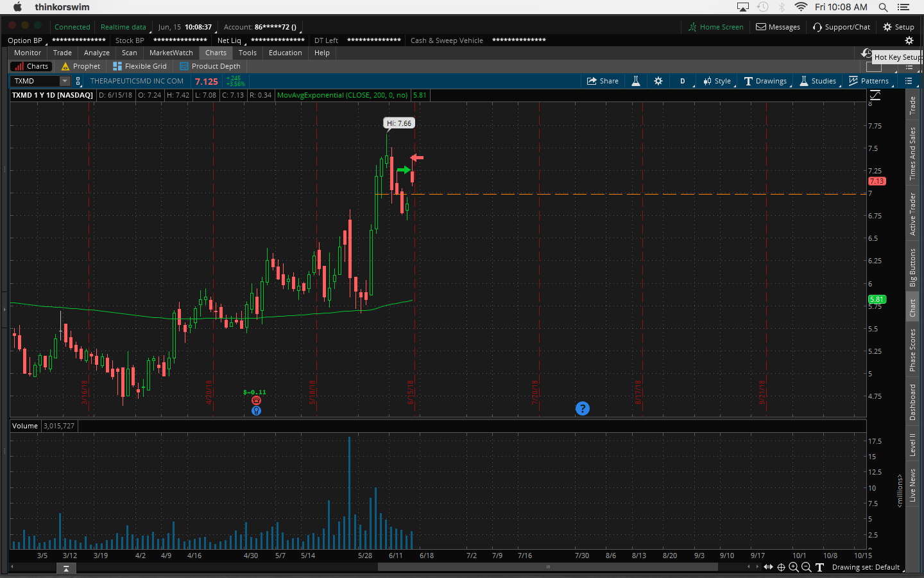Zoom out on the chart
This screenshot has width=924, height=578.
click(x=806, y=567)
